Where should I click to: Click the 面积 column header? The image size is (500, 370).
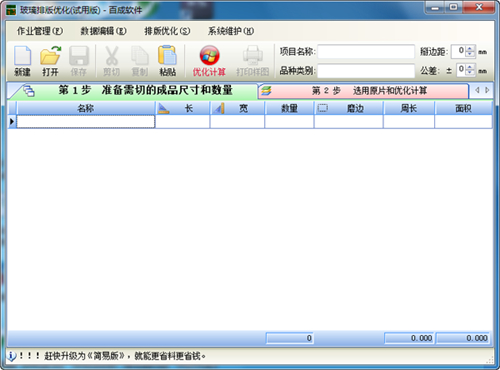click(463, 108)
